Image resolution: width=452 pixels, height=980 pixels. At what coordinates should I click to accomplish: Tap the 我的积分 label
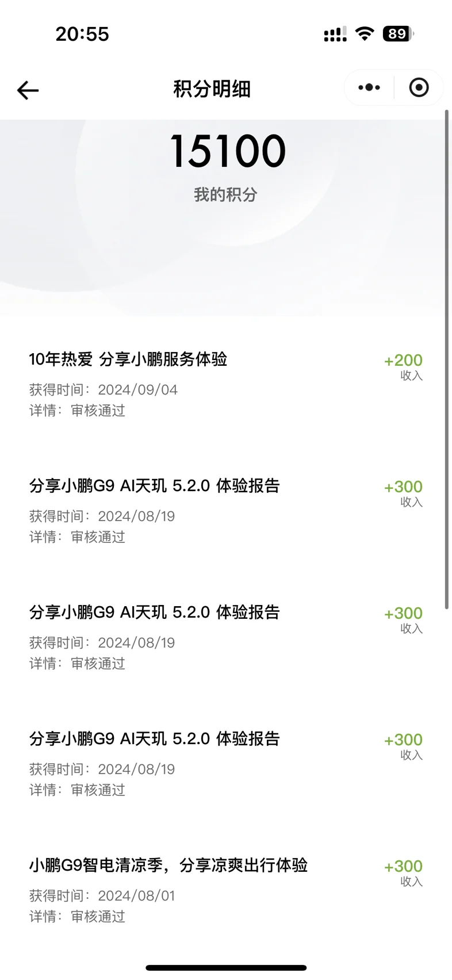[x=225, y=194]
